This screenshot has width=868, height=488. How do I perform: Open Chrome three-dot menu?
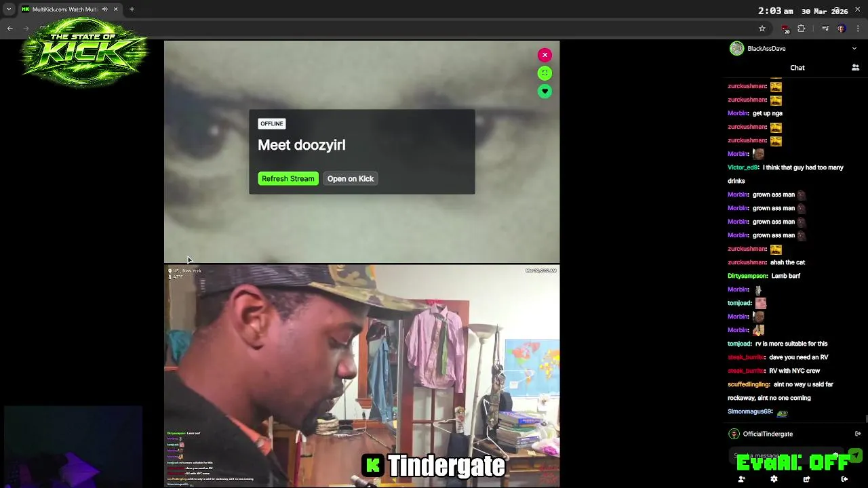[x=859, y=28]
